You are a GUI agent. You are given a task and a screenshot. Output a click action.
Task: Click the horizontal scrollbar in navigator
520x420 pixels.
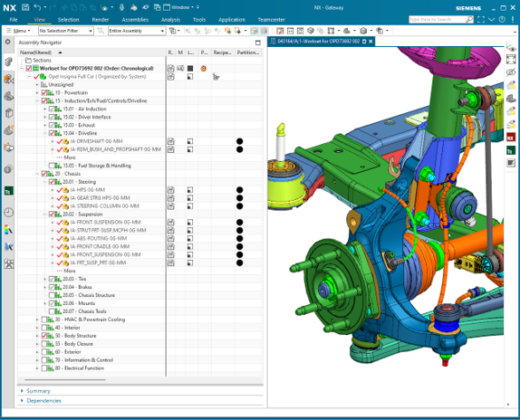[x=65, y=379]
